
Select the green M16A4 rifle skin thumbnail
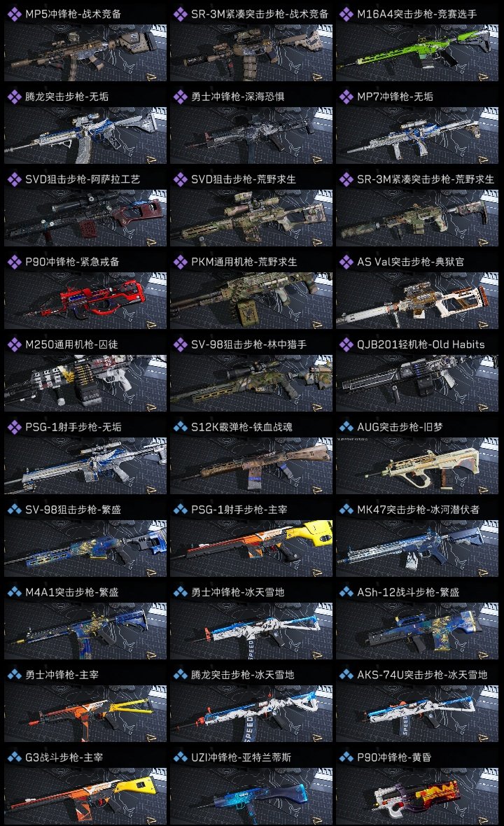417,52
